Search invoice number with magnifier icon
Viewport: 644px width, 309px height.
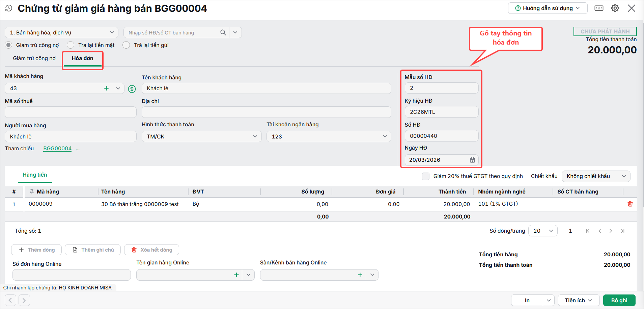[223, 32]
